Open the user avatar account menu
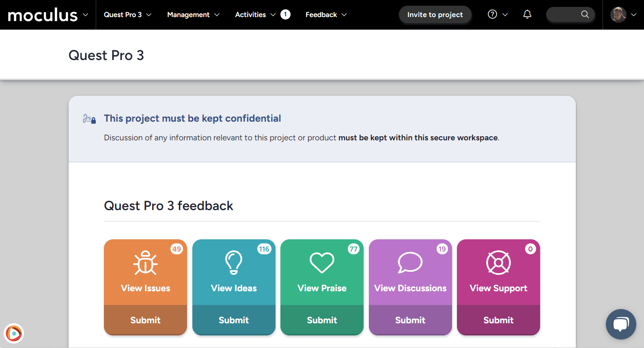644x348 pixels. point(623,15)
